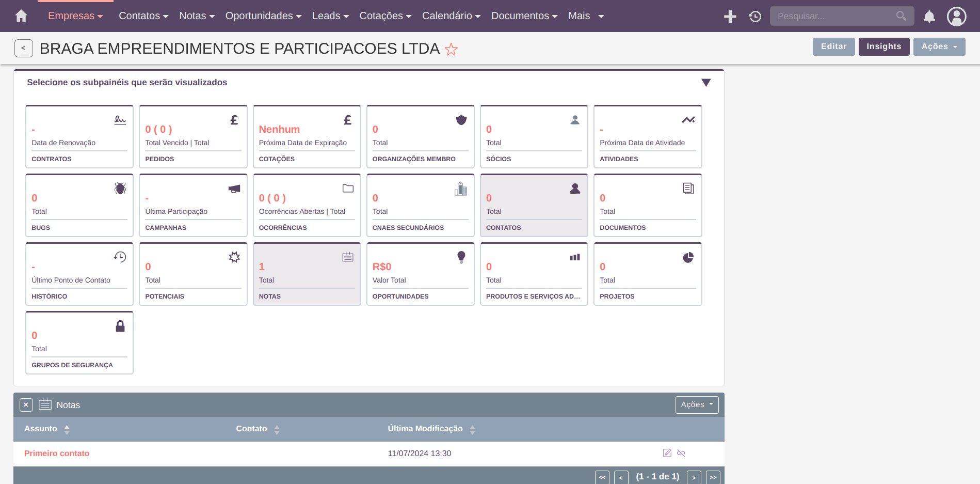Open the Primeiro contato note link
The image size is (980, 484).
(57, 453)
